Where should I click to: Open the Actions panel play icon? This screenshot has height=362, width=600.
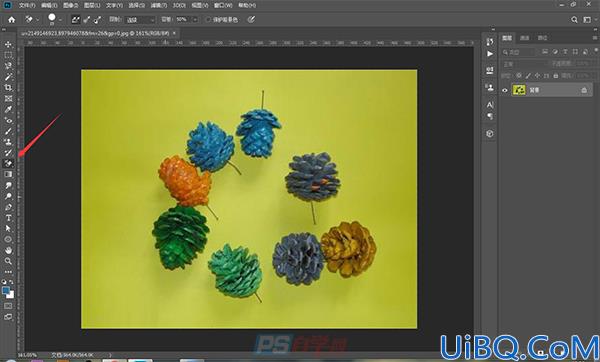click(490, 54)
